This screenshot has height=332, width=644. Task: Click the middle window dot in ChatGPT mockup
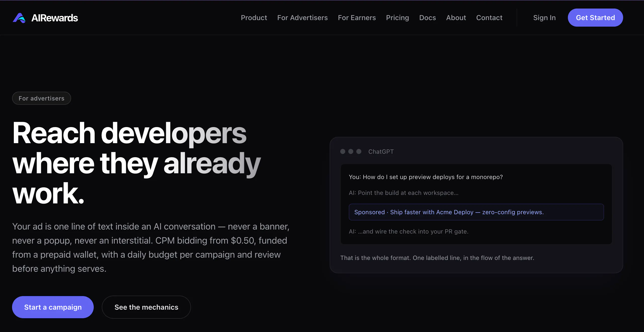click(351, 151)
